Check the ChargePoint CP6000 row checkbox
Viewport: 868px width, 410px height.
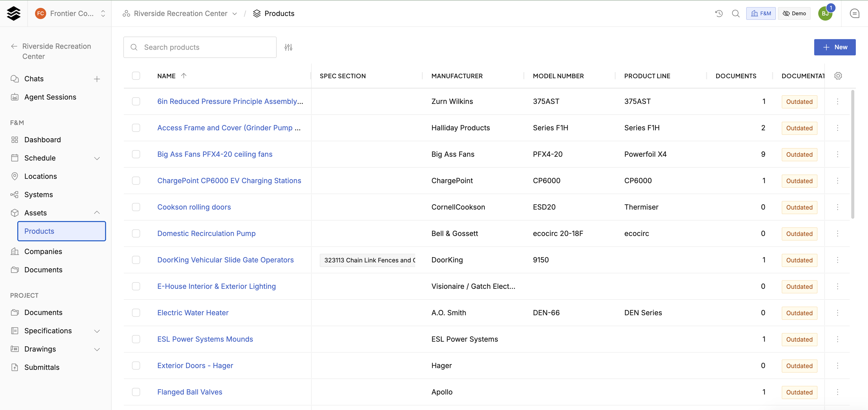[136, 181]
